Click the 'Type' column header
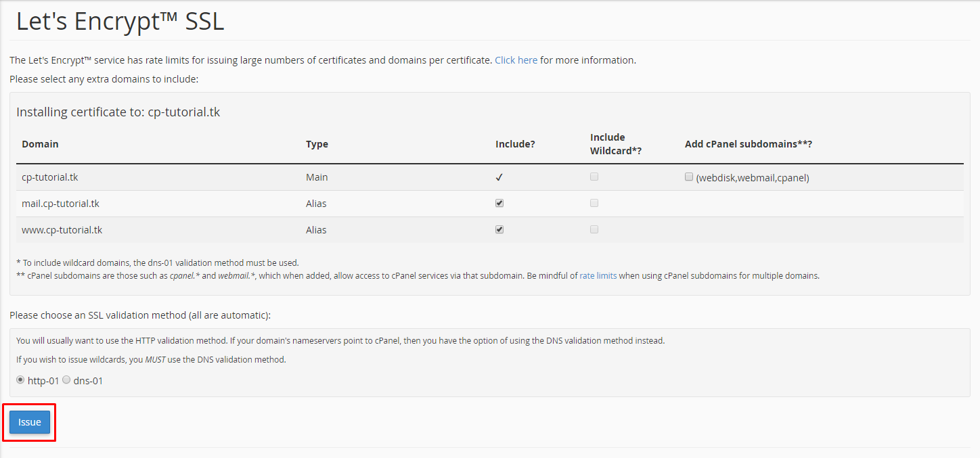980x458 pixels. pyautogui.click(x=317, y=144)
